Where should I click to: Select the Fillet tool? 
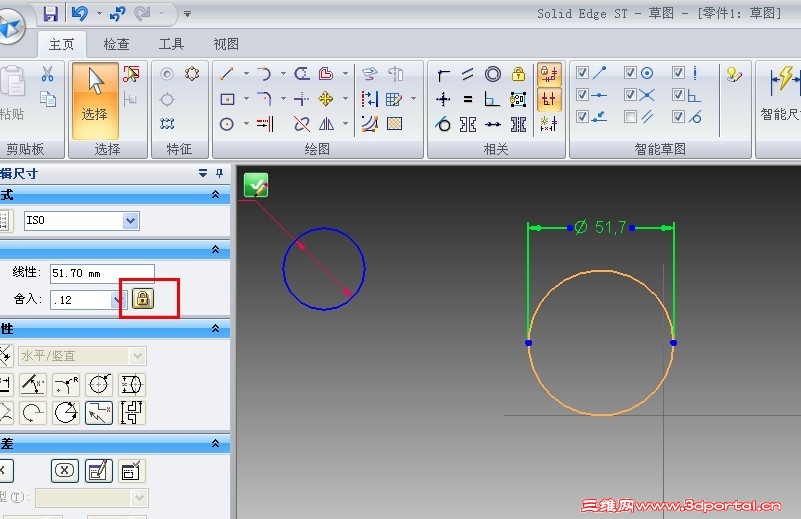264,99
